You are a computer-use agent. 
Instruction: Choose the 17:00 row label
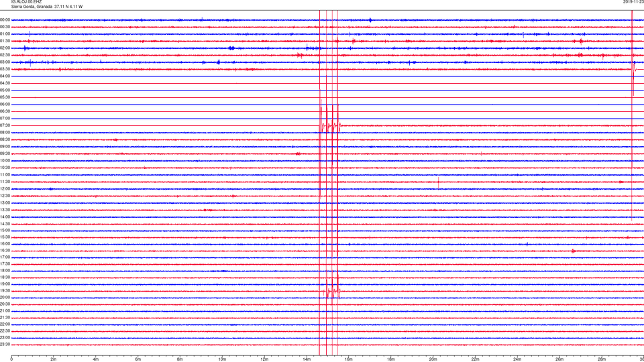point(5,257)
